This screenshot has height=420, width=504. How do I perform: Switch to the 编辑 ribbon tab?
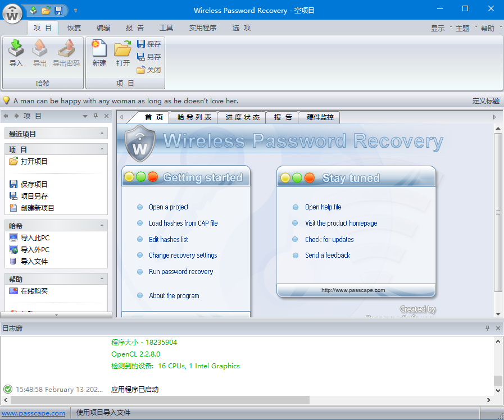point(103,28)
